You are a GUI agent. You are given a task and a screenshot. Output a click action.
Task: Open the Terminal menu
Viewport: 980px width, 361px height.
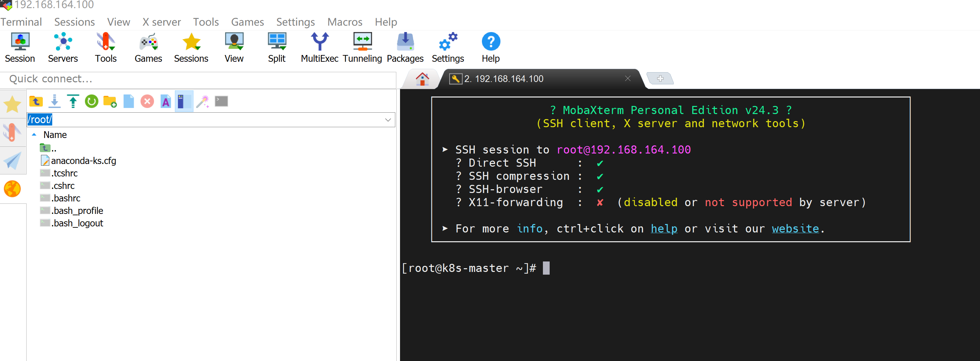21,22
